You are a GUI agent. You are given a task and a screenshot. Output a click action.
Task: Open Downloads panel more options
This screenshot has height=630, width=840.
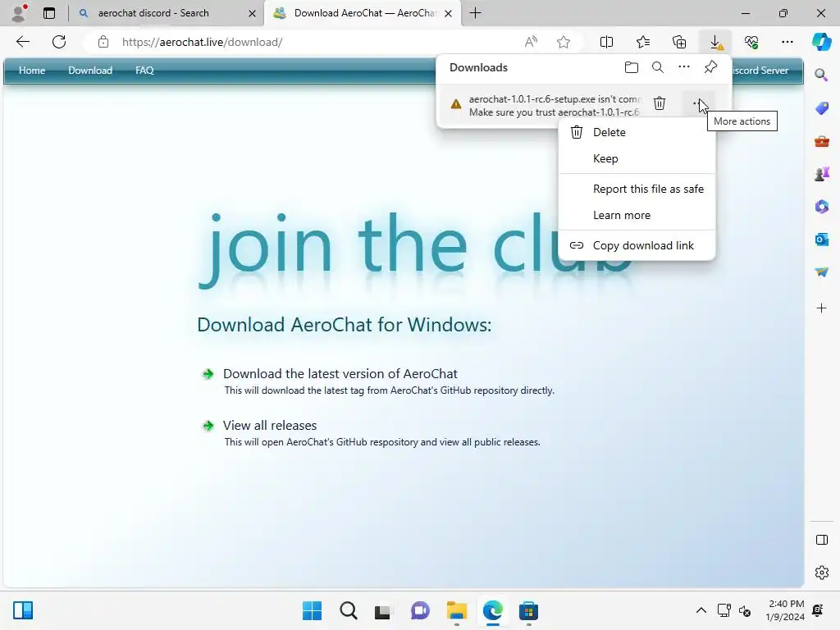click(x=684, y=67)
